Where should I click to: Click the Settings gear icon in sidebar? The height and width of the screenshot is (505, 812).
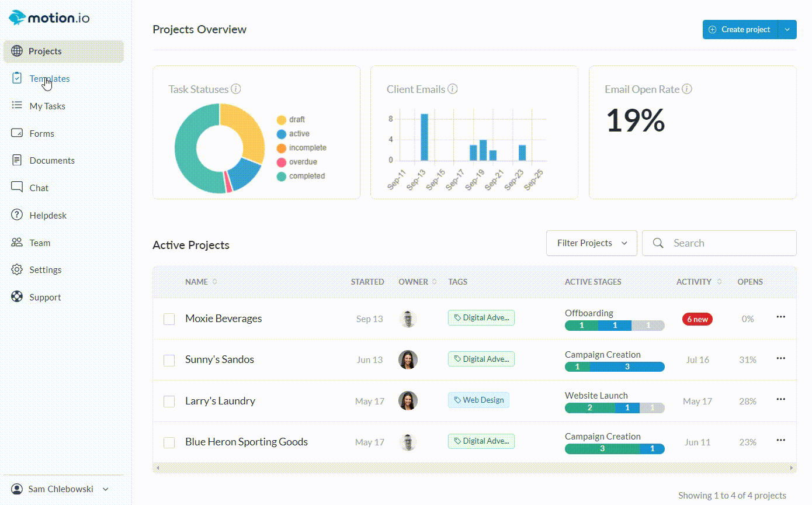coord(17,270)
